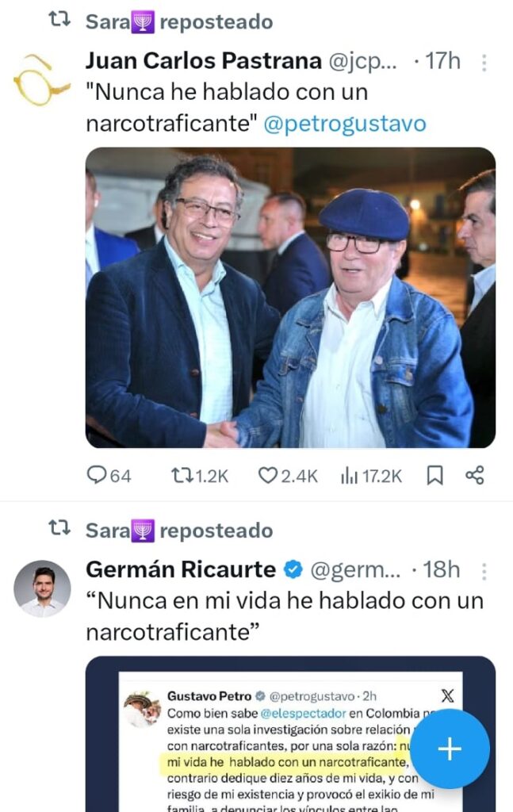Open Juan Carlos Pastrana's glasses profile avatar

(x=40, y=79)
